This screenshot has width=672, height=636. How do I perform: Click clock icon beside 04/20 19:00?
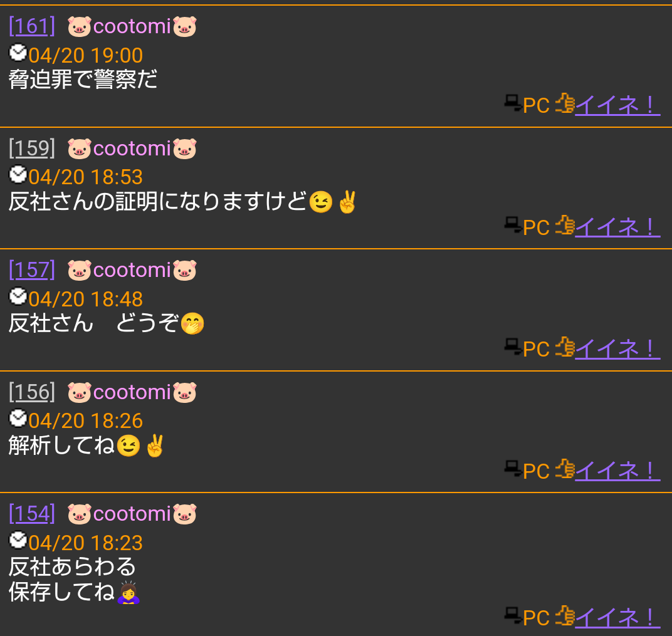[x=18, y=53]
